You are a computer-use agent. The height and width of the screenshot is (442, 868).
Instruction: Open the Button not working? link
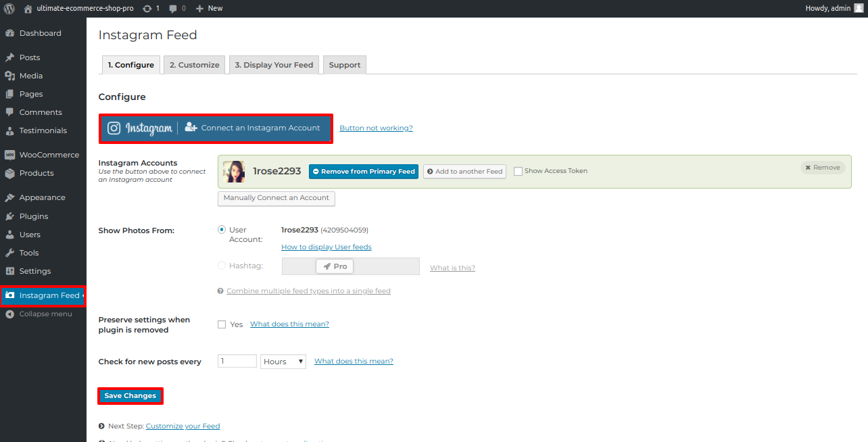point(376,128)
